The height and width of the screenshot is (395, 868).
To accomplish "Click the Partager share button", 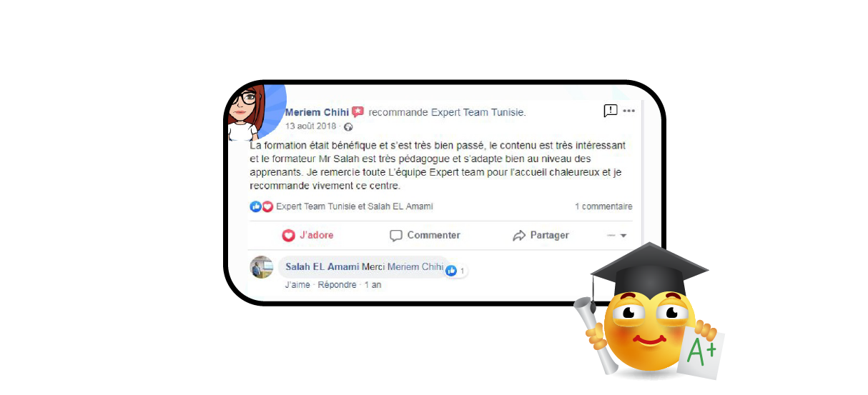I will [541, 235].
